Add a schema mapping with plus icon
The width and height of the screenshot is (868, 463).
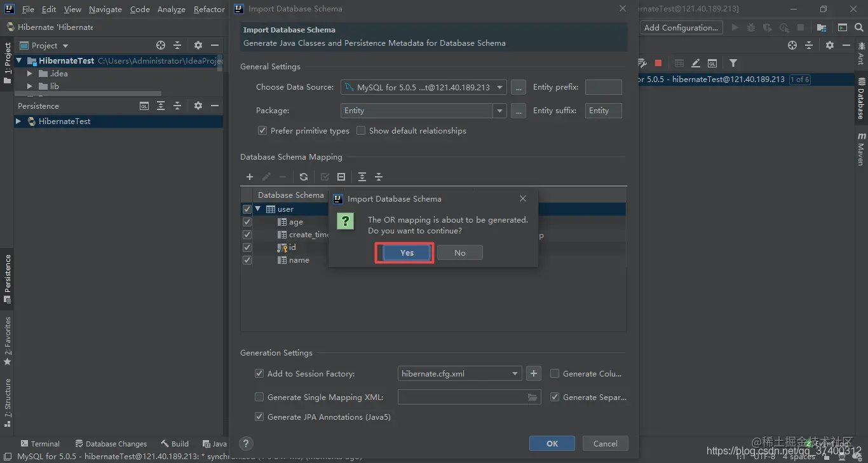[250, 177]
